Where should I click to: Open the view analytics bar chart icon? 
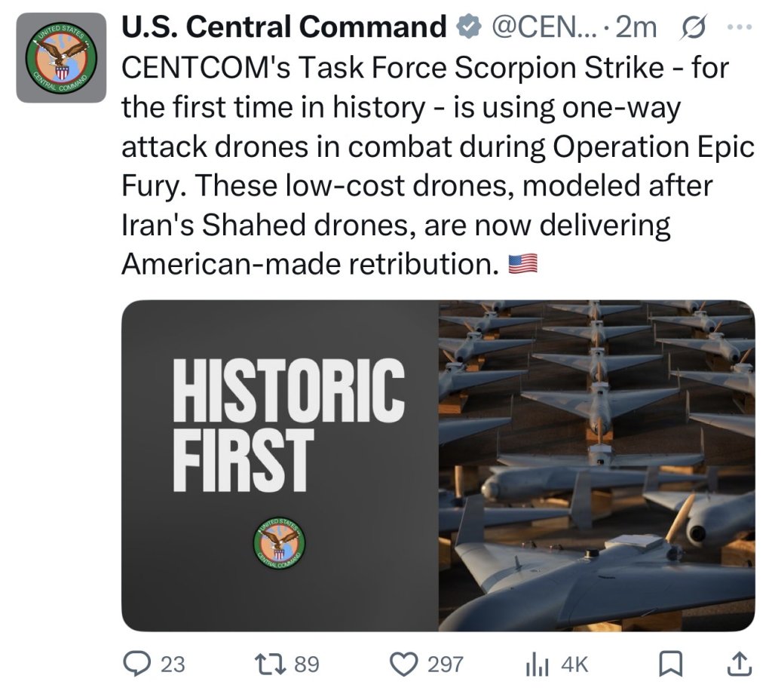(x=537, y=665)
